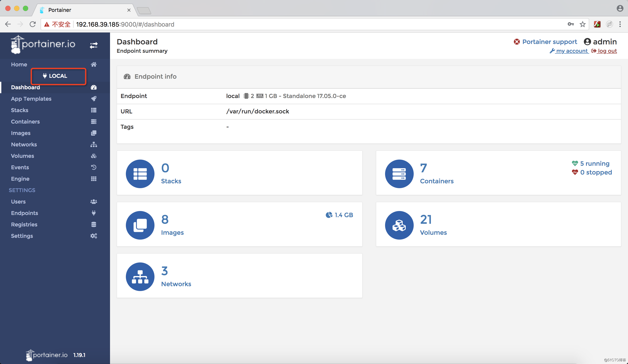
Task: Click the Engine grid icon in sidebar
Action: coord(94,179)
